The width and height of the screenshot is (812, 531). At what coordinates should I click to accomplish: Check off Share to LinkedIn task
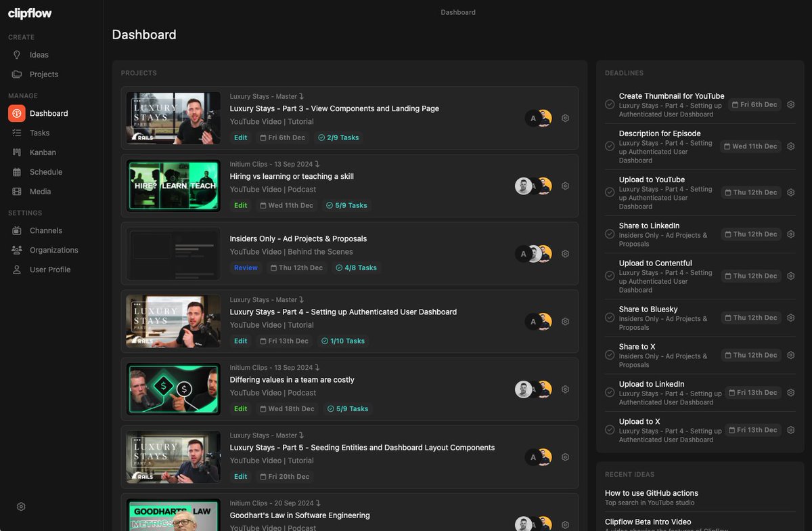610,234
